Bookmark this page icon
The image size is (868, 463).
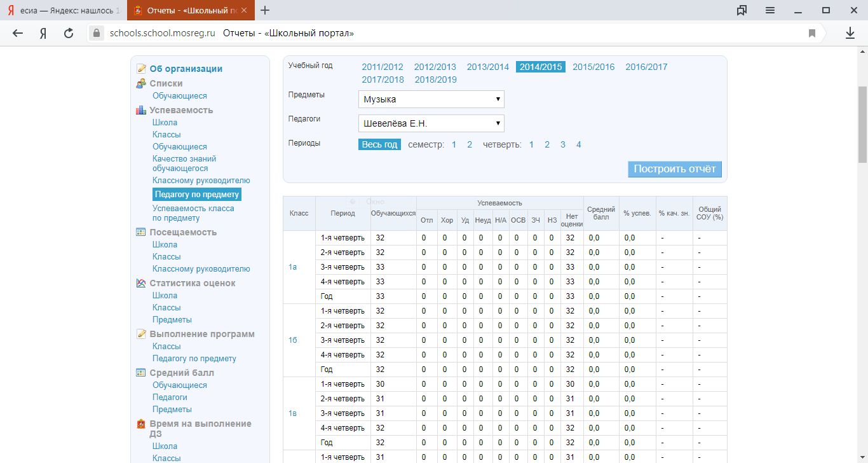pos(812,33)
